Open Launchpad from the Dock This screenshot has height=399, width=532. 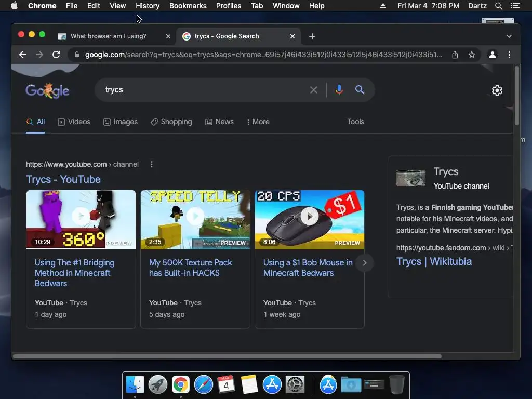(158, 385)
